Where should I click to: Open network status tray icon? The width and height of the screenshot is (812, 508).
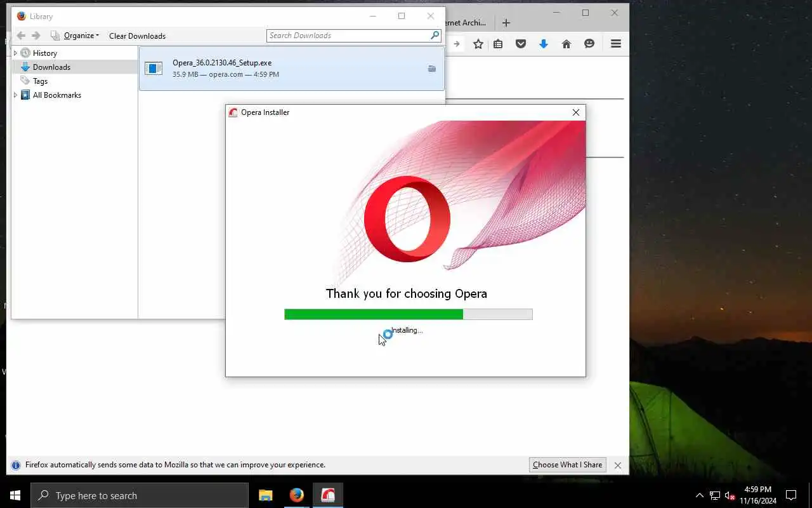click(715, 495)
